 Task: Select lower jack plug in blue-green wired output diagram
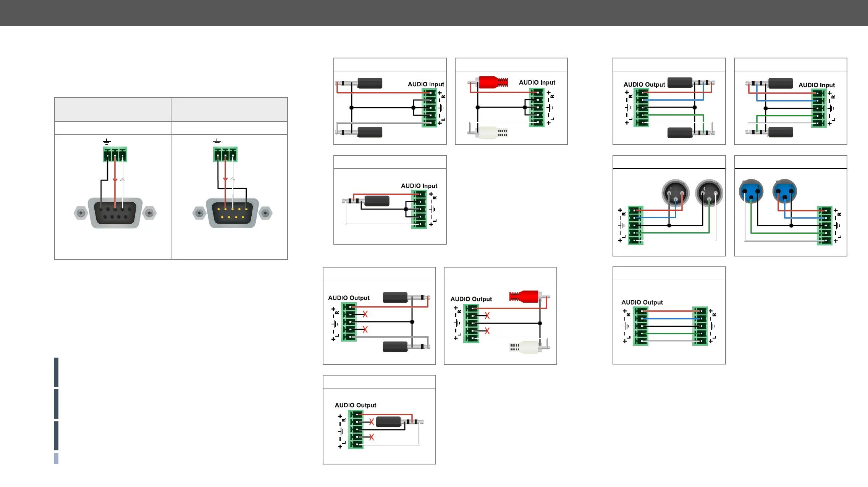691,133
